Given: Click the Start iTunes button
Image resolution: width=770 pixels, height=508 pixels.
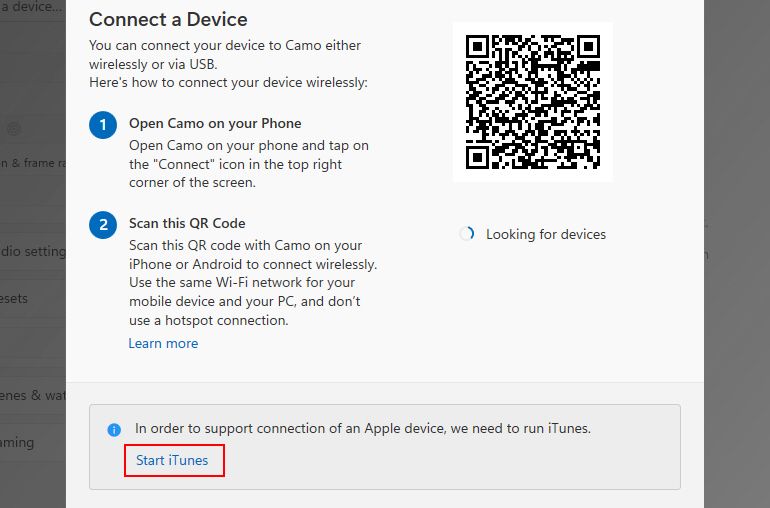Looking at the screenshot, I should [172, 461].
